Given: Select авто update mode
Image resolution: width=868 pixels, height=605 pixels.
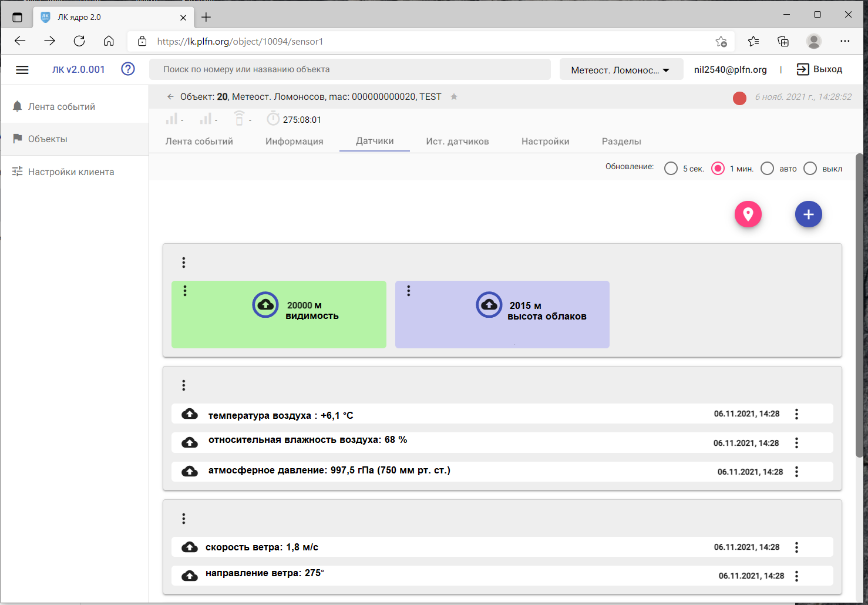Looking at the screenshot, I should pos(767,169).
